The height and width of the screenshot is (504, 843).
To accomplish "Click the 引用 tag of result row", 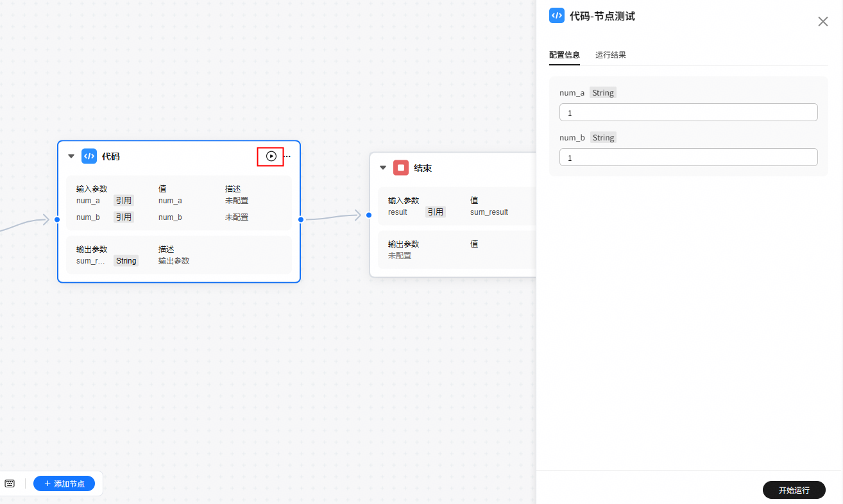I will click(436, 212).
